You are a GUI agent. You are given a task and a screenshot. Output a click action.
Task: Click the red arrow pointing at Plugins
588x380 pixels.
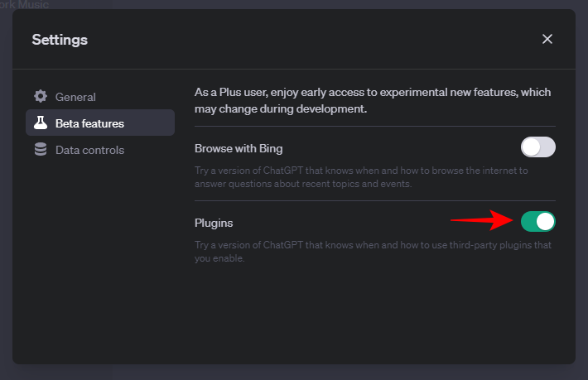tap(482, 221)
